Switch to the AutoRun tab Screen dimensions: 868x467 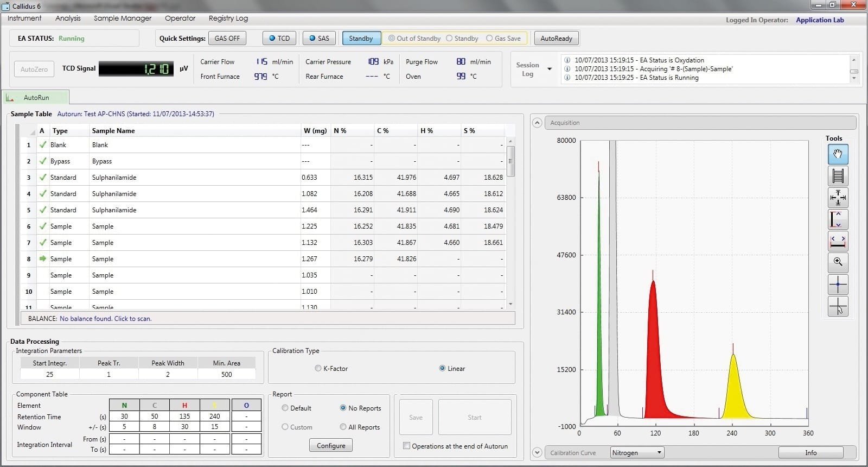(36, 98)
